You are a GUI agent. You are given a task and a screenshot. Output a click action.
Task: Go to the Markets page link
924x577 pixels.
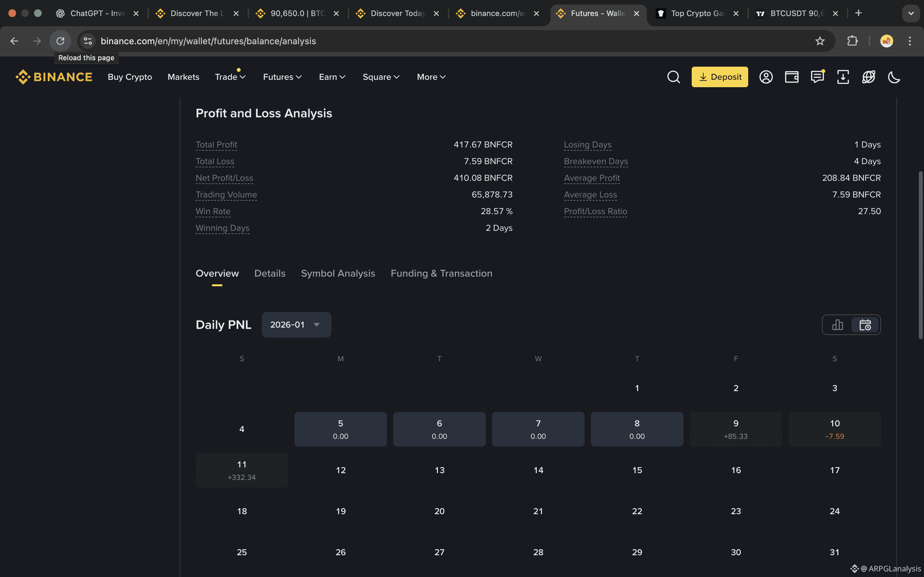[183, 77]
